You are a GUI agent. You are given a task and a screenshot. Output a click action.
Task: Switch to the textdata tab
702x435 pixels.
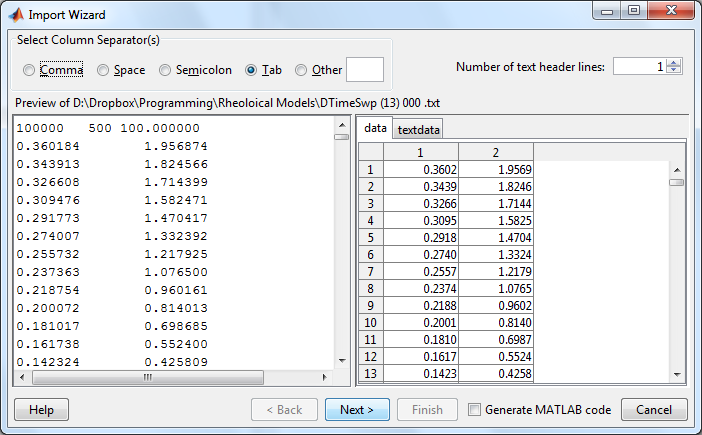click(x=419, y=130)
